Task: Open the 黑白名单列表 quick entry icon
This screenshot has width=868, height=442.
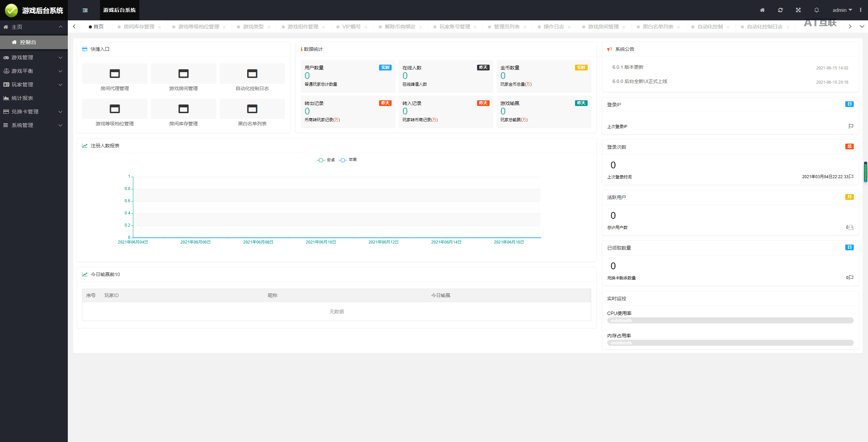Action: pyautogui.click(x=252, y=109)
